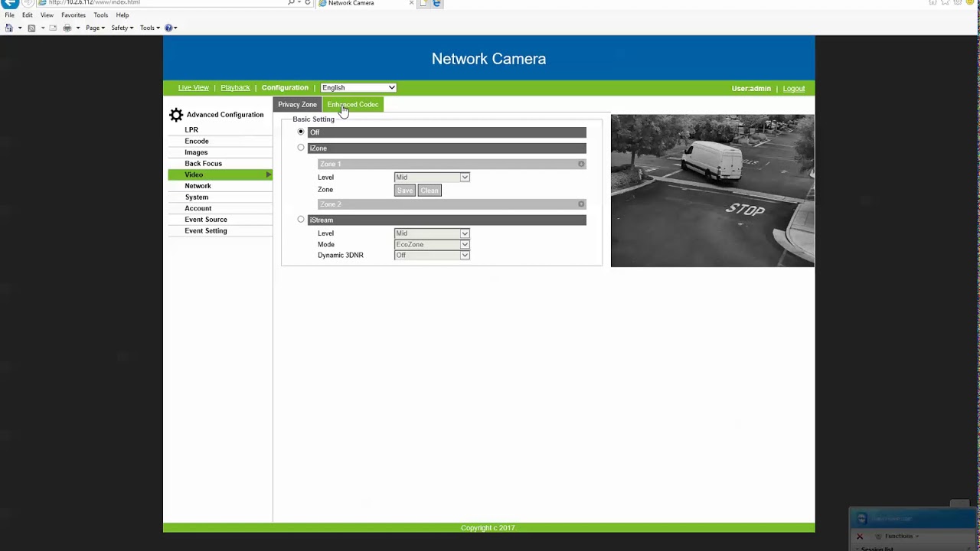Open the browser gear settings icon

click(957, 3)
